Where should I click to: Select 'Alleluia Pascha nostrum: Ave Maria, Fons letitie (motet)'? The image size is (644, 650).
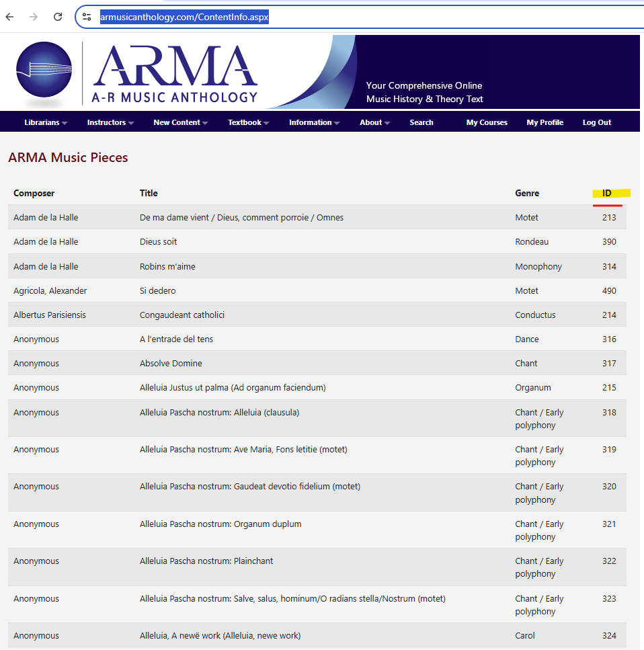243,450
